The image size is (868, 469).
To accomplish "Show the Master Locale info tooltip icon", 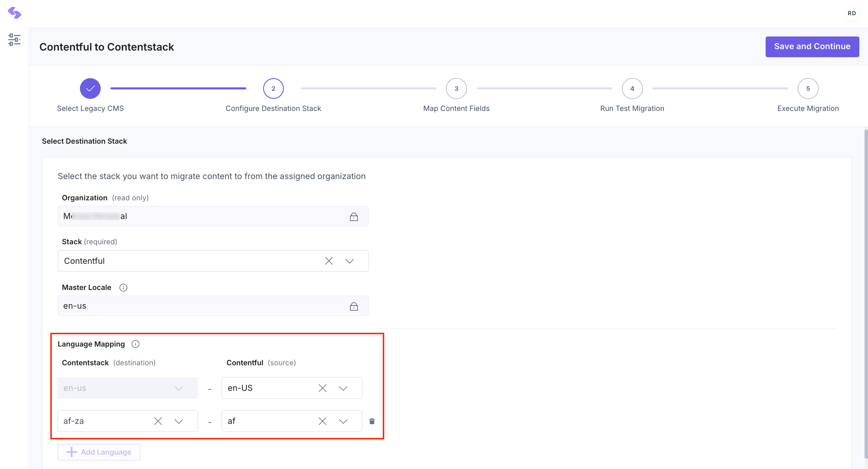I will [x=123, y=288].
